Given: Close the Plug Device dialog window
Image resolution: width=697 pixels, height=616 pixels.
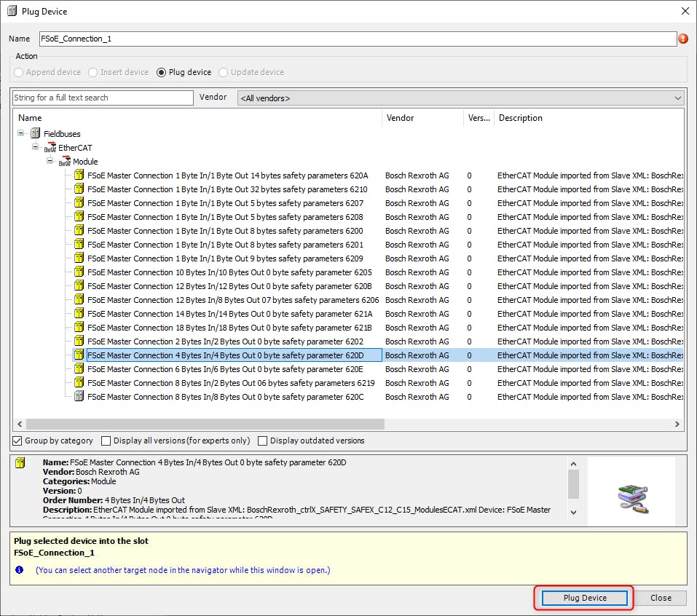Looking at the screenshot, I should click(x=685, y=11).
